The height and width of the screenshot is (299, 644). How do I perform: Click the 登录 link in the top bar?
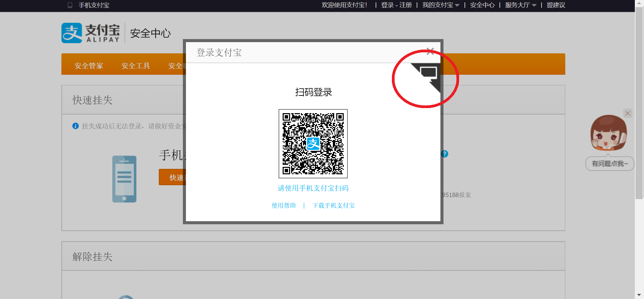point(387,5)
